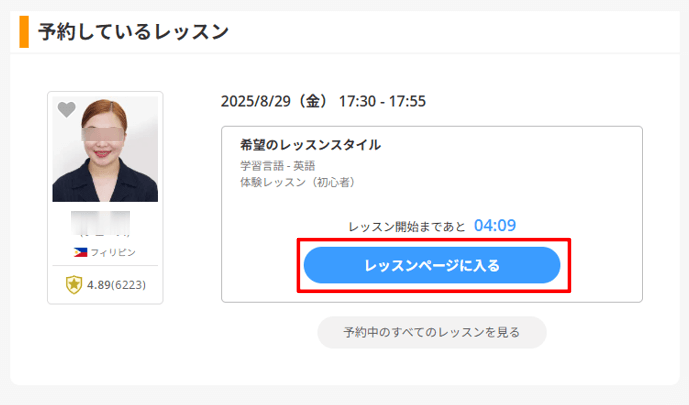Click the 予約しているレッスン section heading
Image resolution: width=689 pixels, height=405 pixels.
pyautogui.click(x=134, y=32)
